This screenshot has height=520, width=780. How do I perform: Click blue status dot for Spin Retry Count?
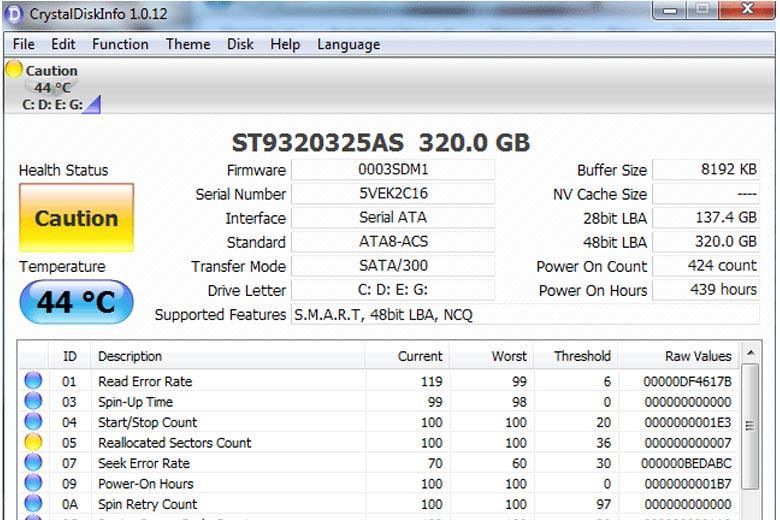click(x=33, y=503)
